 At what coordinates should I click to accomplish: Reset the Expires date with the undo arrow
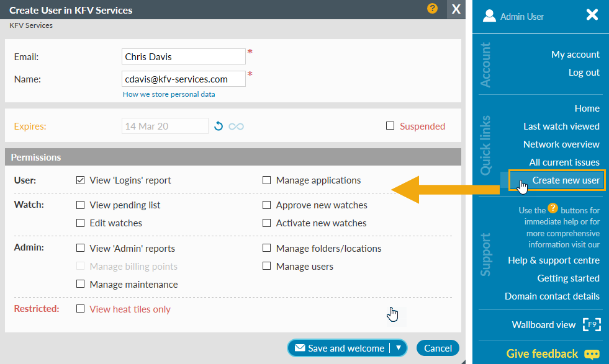(x=218, y=126)
